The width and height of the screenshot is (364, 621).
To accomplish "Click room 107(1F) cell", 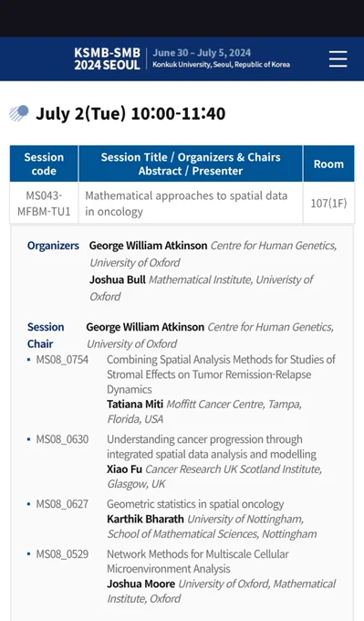I will (x=328, y=203).
